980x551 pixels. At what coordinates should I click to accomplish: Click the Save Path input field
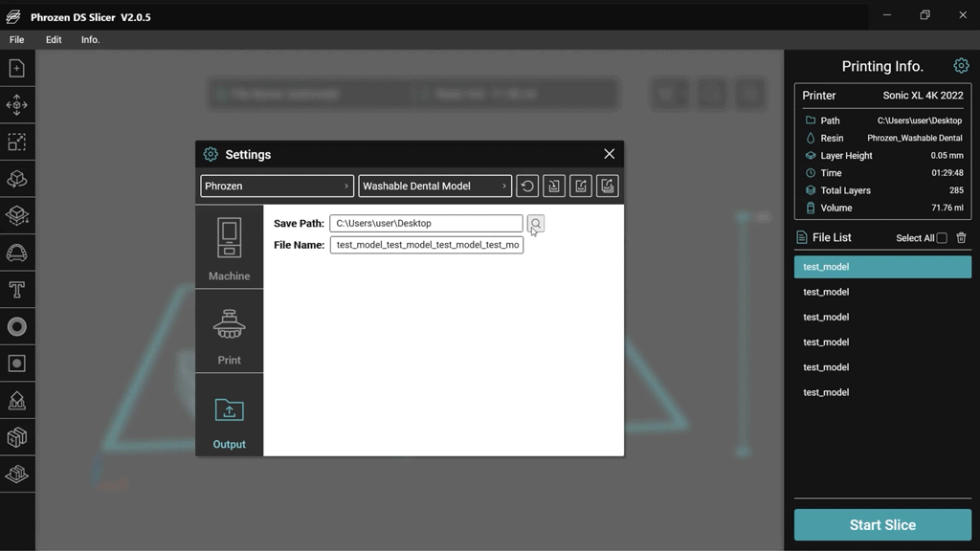click(426, 223)
